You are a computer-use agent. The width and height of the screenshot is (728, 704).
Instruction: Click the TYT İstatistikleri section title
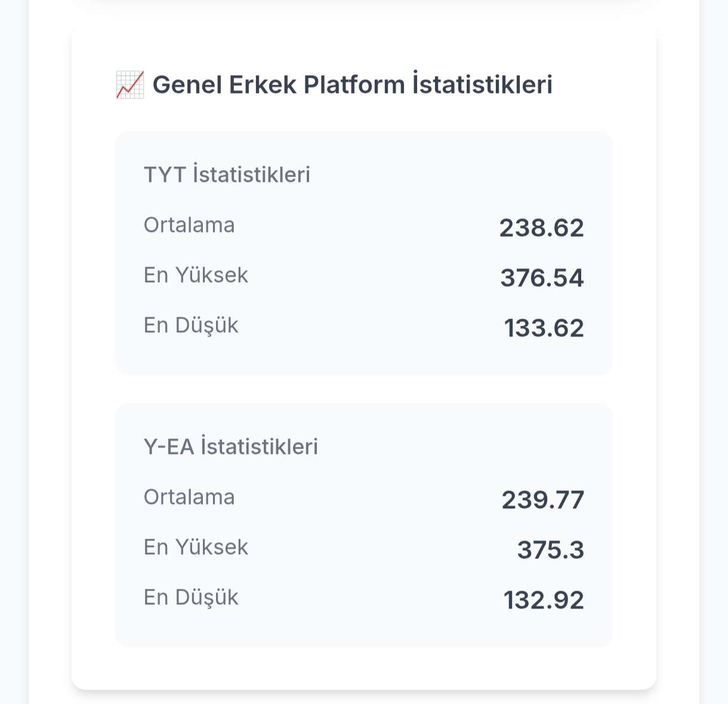227,175
